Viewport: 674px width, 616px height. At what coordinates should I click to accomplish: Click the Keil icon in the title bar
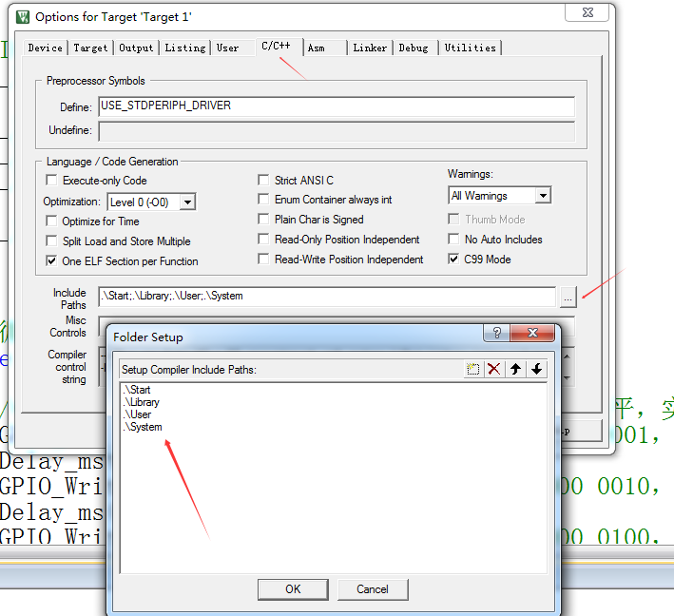point(21,17)
